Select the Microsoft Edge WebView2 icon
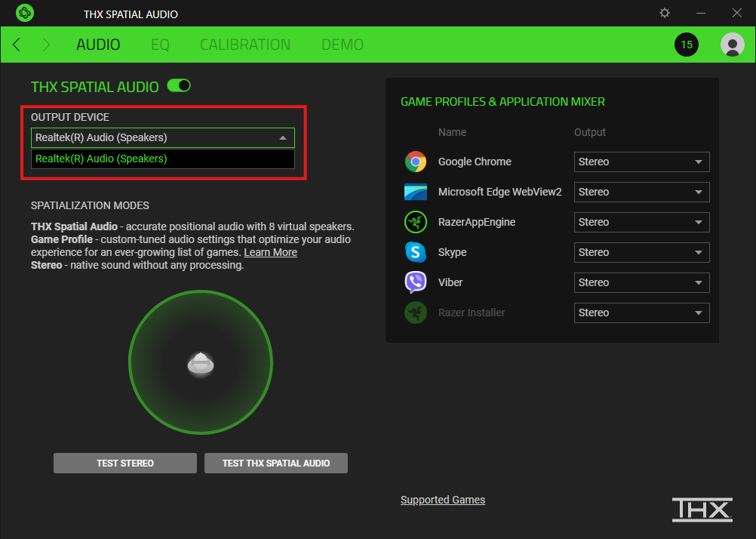 coord(416,192)
